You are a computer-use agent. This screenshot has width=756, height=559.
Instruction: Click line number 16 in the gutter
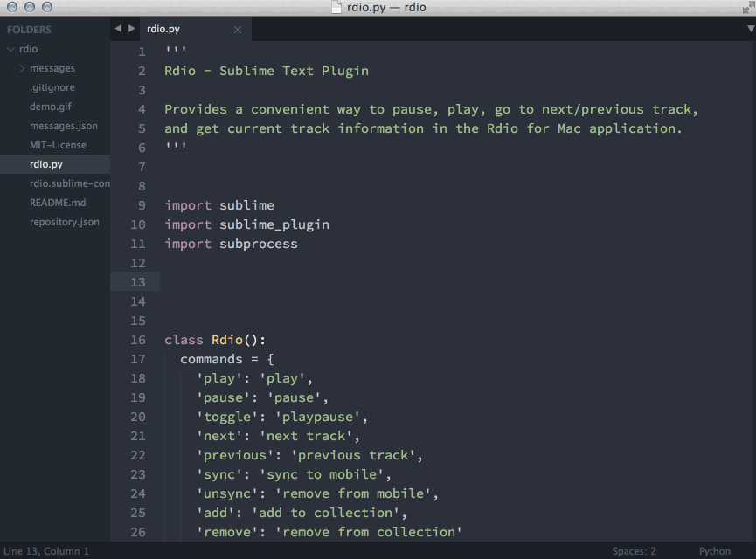click(138, 340)
